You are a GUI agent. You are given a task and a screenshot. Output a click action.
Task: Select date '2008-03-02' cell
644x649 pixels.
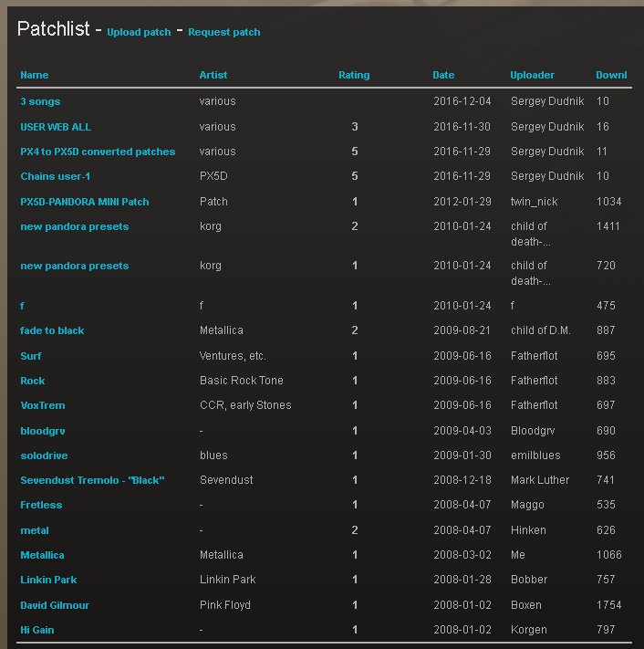click(462, 555)
